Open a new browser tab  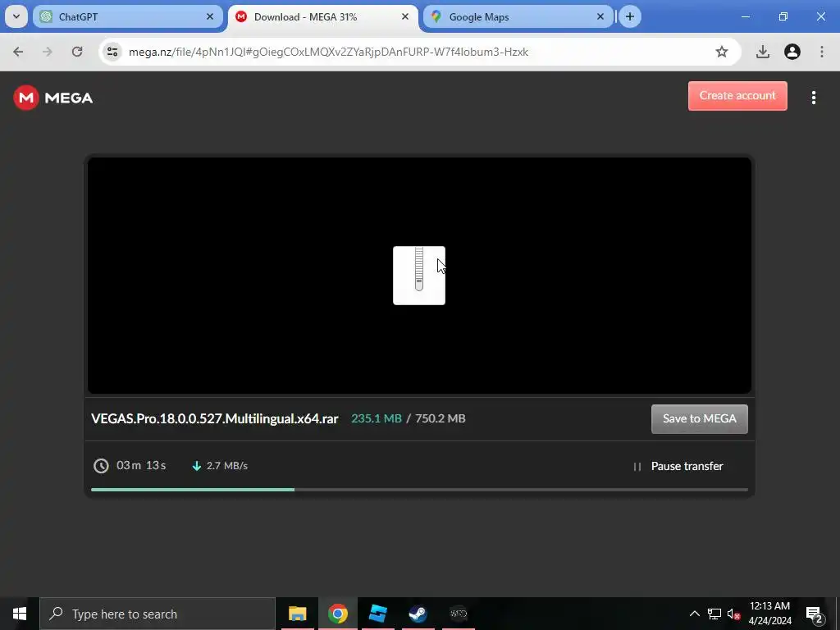click(629, 16)
